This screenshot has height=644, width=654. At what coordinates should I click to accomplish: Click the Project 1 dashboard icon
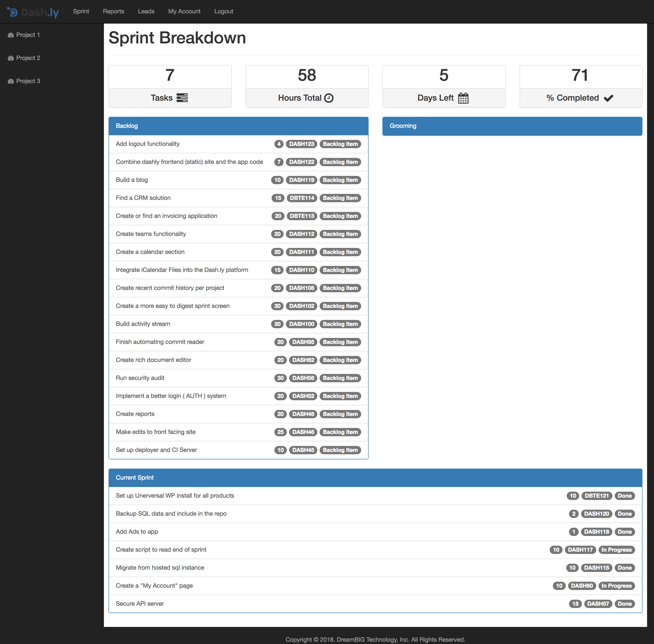click(x=11, y=35)
